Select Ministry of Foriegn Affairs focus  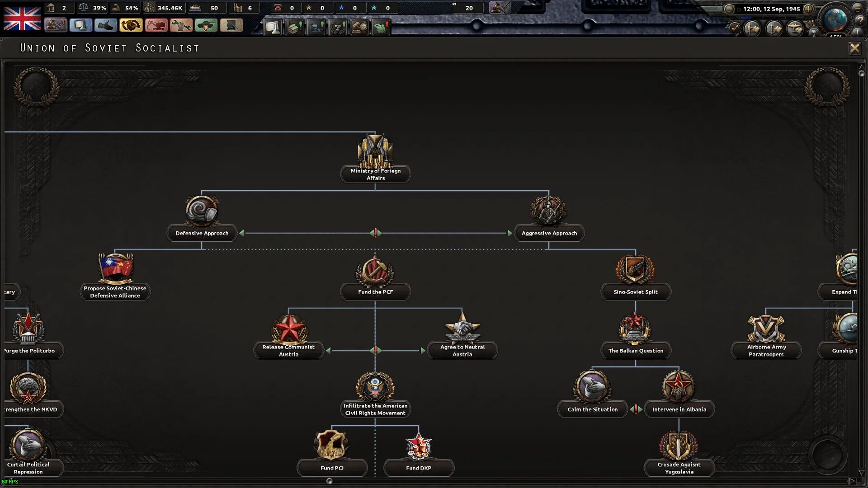pyautogui.click(x=375, y=158)
